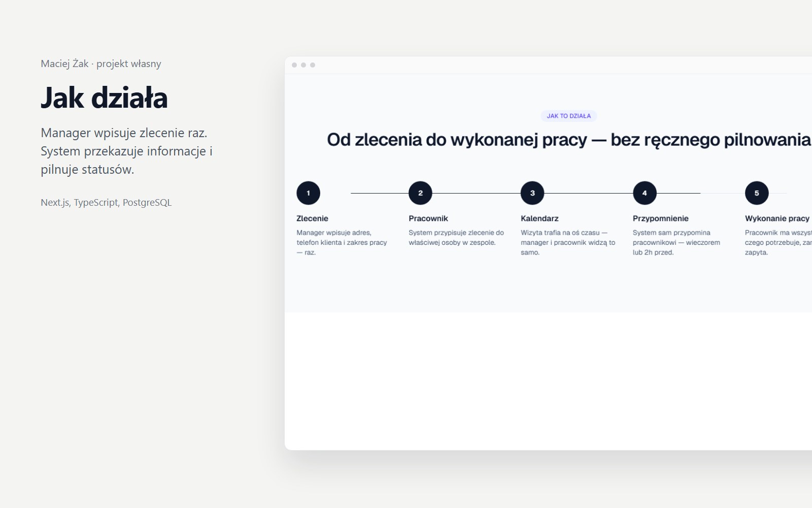Select the Wykonanie pracy step title
This screenshot has height=508, width=812.
[777, 218]
